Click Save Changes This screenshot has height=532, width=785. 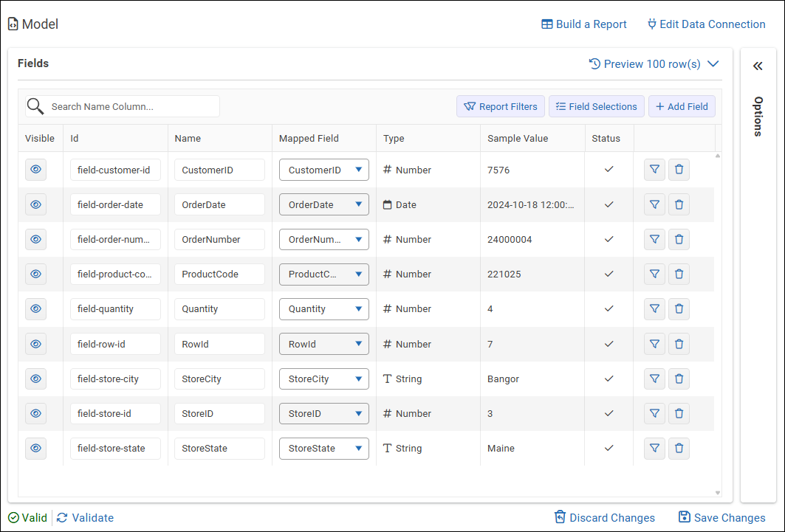721,517
